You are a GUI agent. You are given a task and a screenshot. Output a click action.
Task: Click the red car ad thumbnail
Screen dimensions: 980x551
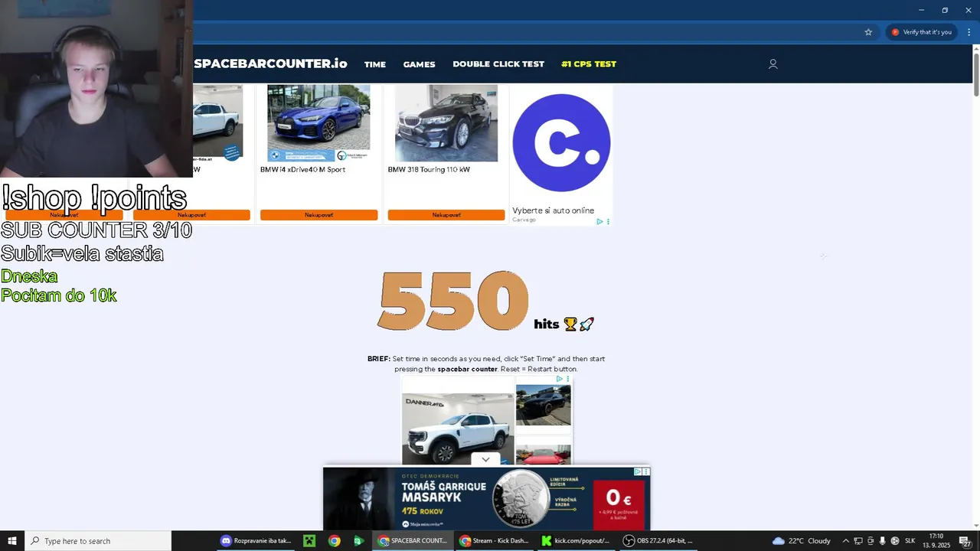544,455
